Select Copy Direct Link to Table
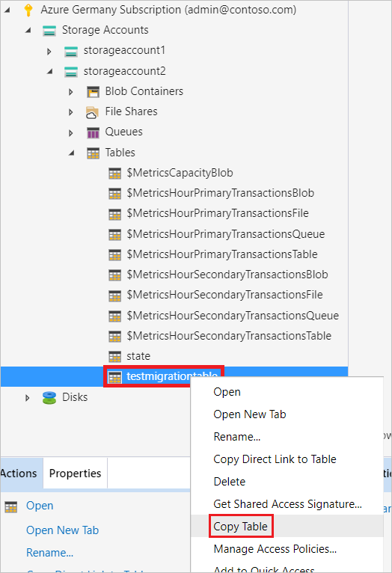 point(287,459)
